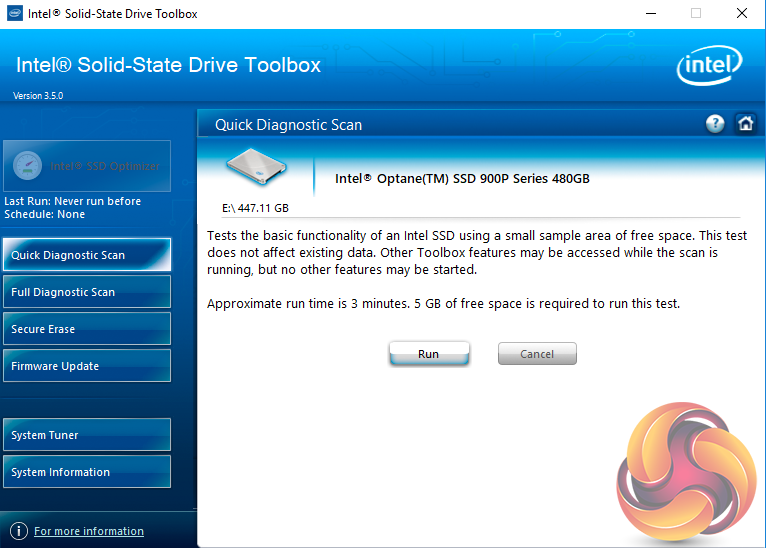
Task: Open System Tuner
Action: point(87,435)
